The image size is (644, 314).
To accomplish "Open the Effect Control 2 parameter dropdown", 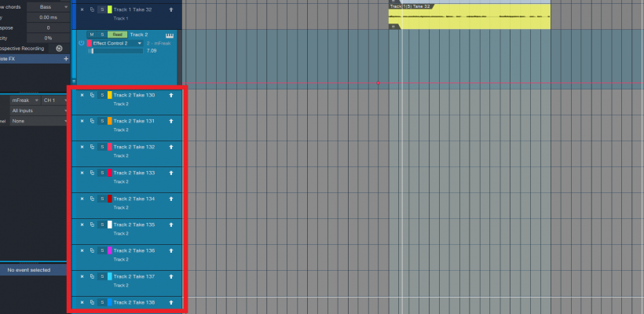I will [117, 43].
